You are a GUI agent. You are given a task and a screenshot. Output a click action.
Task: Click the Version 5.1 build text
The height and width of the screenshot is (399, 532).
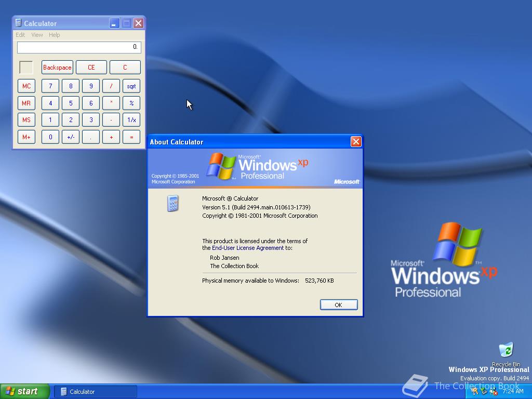[256, 207]
